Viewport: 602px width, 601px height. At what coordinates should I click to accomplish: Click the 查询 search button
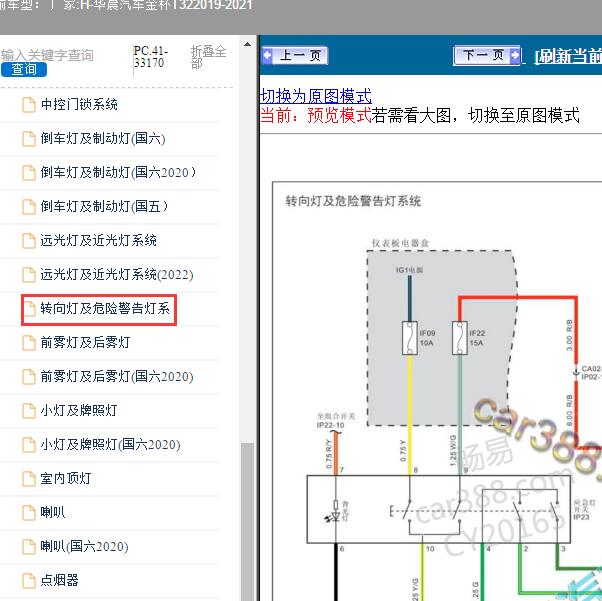[x=24, y=70]
